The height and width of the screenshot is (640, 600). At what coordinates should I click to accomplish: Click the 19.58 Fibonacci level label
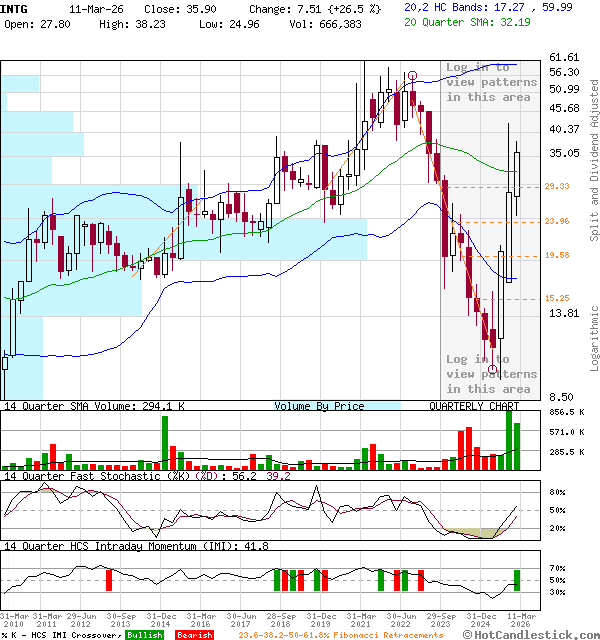point(557,255)
